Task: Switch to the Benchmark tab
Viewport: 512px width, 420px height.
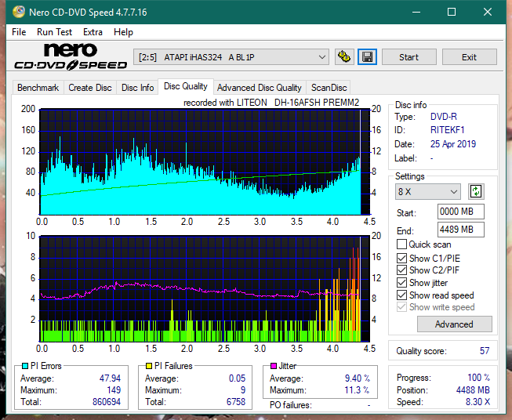Action: (38, 88)
